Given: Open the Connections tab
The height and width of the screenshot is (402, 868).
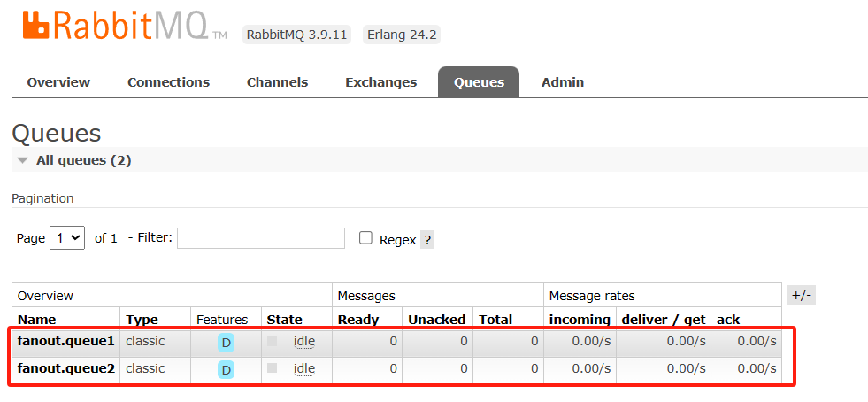Looking at the screenshot, I should [168, 82].
